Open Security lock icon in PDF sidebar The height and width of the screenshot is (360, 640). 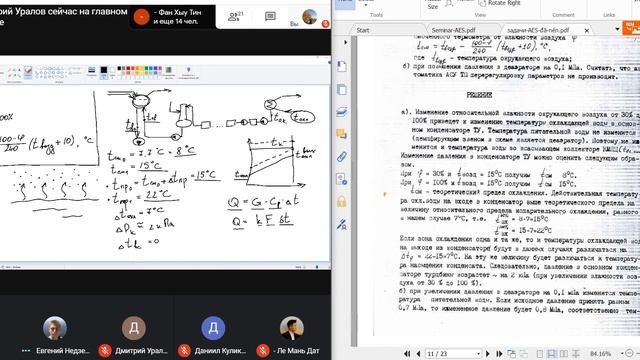click(x=342, y=201)
